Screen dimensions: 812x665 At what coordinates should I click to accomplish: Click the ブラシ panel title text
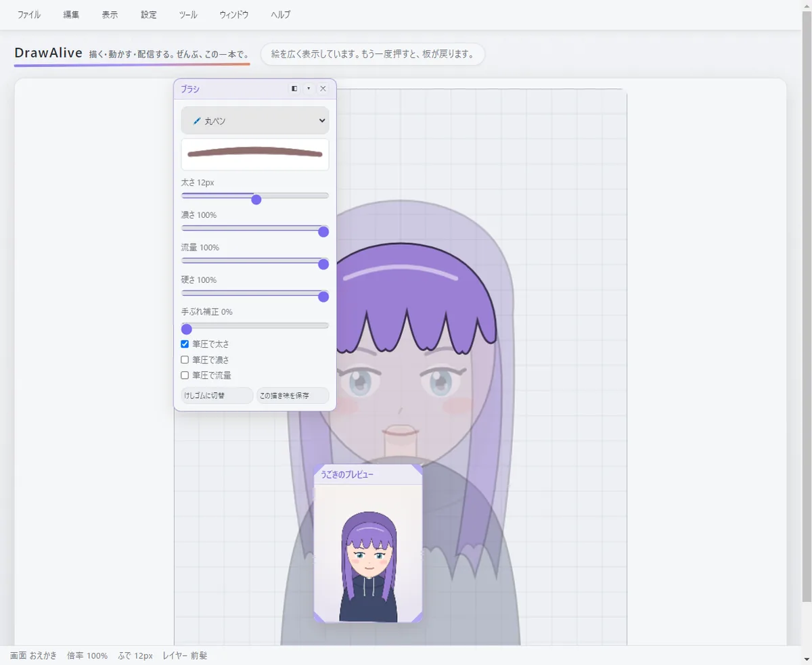[x=190, y=89]
